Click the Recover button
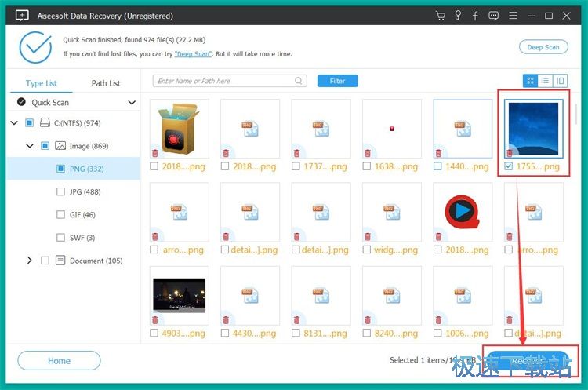Screen dimensions: 588x390 [x=529, y=361]
